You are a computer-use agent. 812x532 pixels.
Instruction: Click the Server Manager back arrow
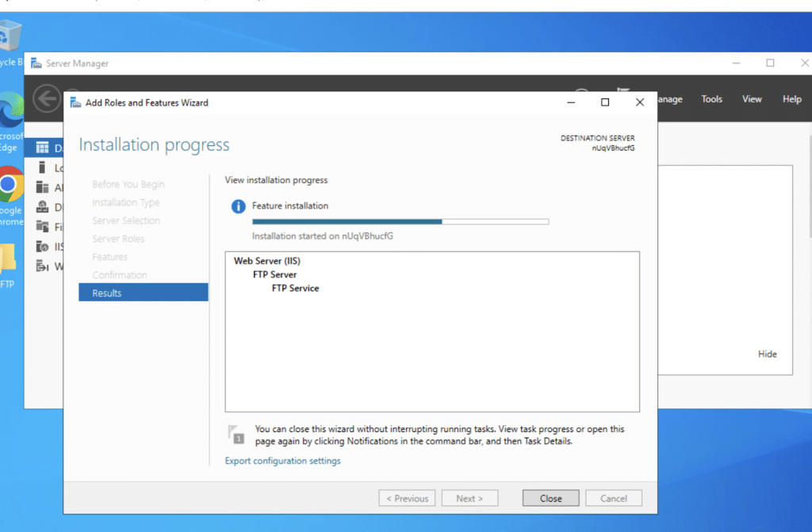(46, 98)
